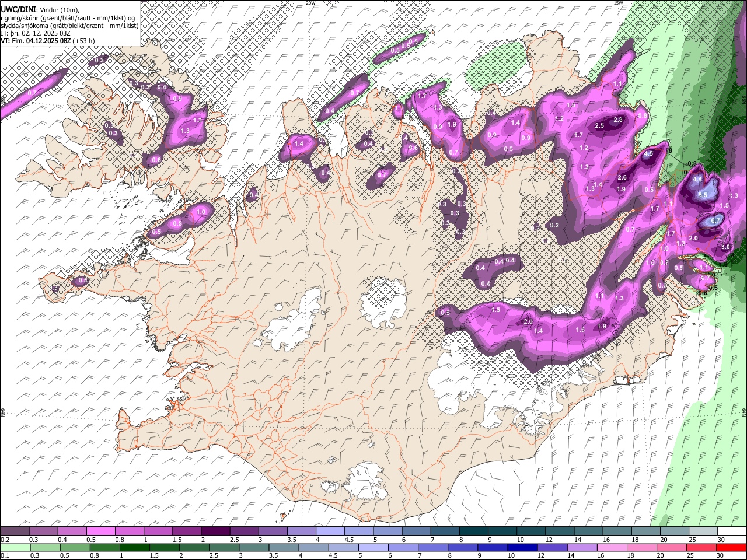Image resolution: width=747 pixels, height=560 pixels.
Task: Choose lower legend lilac swatch between 14 and 16
Action: (583, 548)
